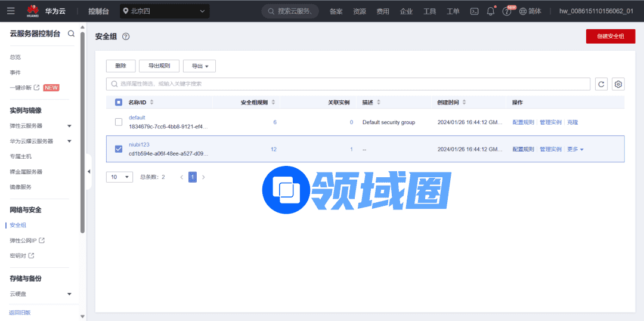Sort by the 安全组规则 column sort icon

[x=273, y=102]
